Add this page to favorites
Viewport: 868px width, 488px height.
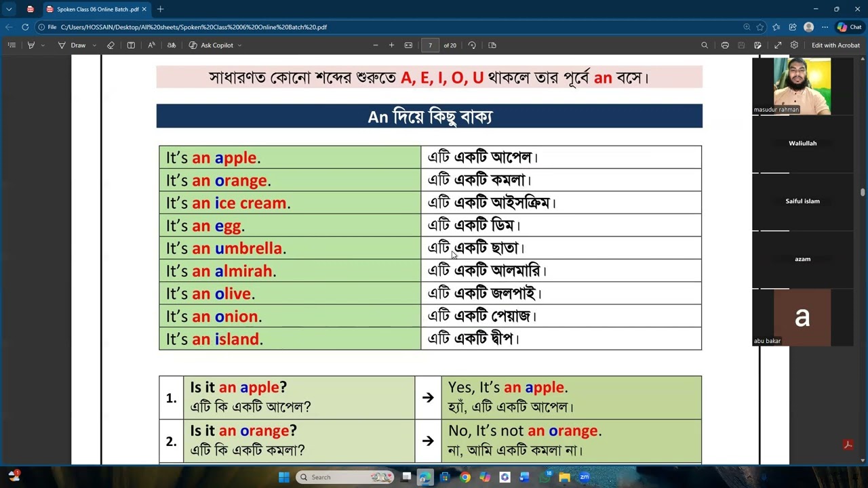[760, 27]
